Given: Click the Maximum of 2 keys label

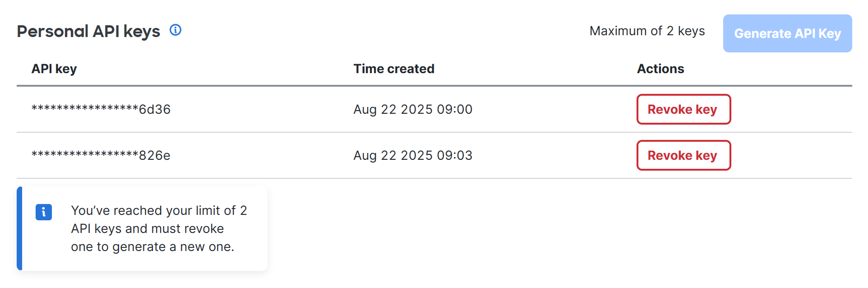Looking at the screenshot, I should point(647,31).
